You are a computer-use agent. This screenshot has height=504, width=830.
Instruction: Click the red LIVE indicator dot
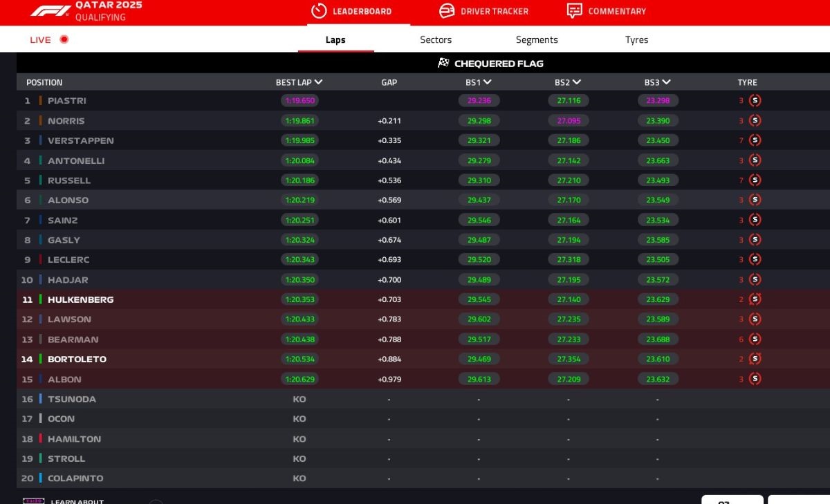click(x=64, y=39)
